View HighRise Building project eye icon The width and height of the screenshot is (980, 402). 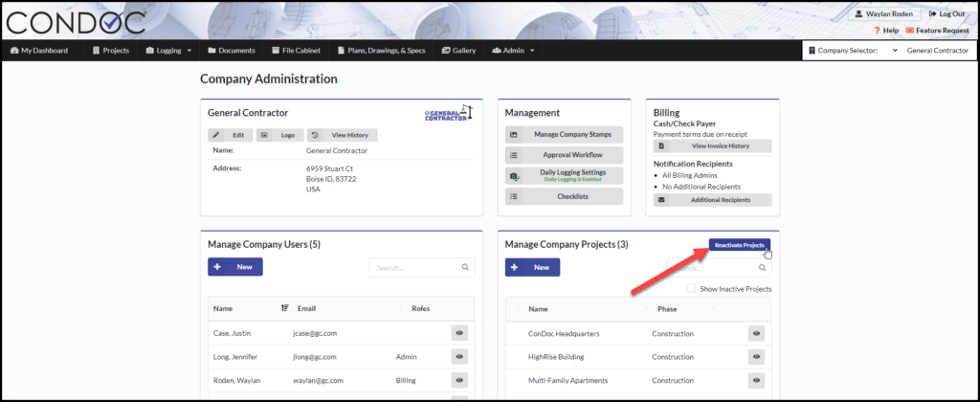pos(756,357)
